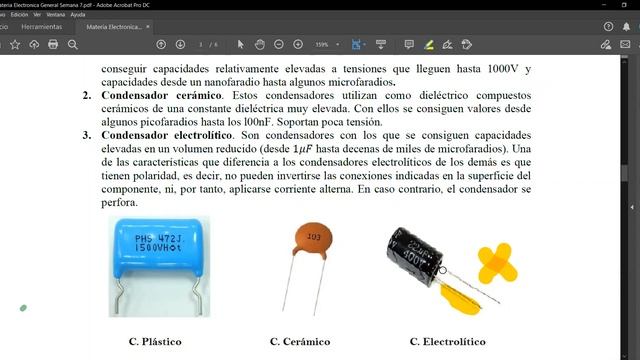This screenshot has height=360, width=640.
Task: Open the Ayuda menu
Action: coord(78,15)
